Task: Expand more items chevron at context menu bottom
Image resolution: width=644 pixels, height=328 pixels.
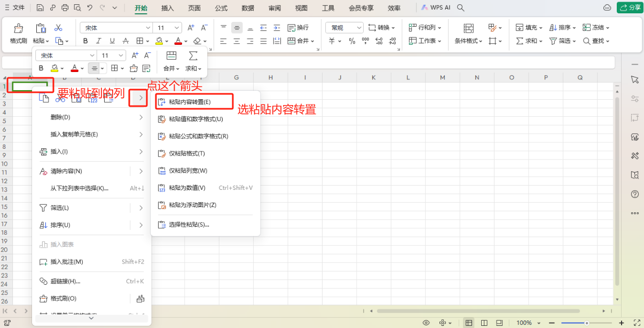Action: 91,318
